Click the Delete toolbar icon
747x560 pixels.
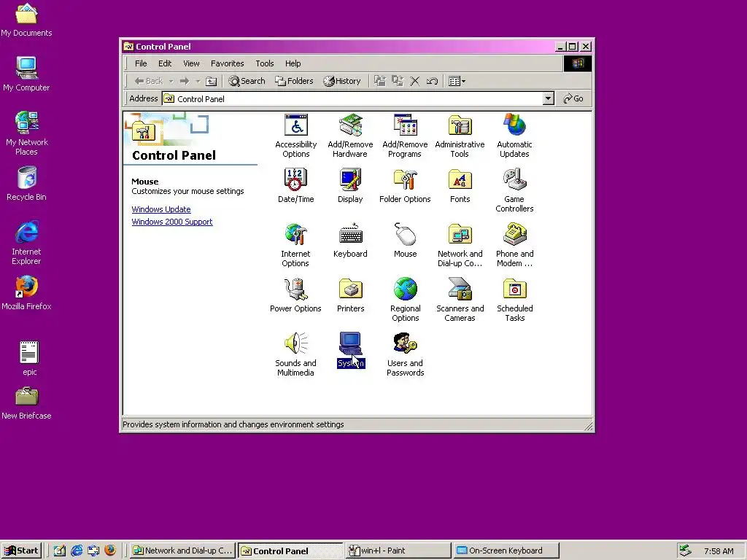[415, 81]
